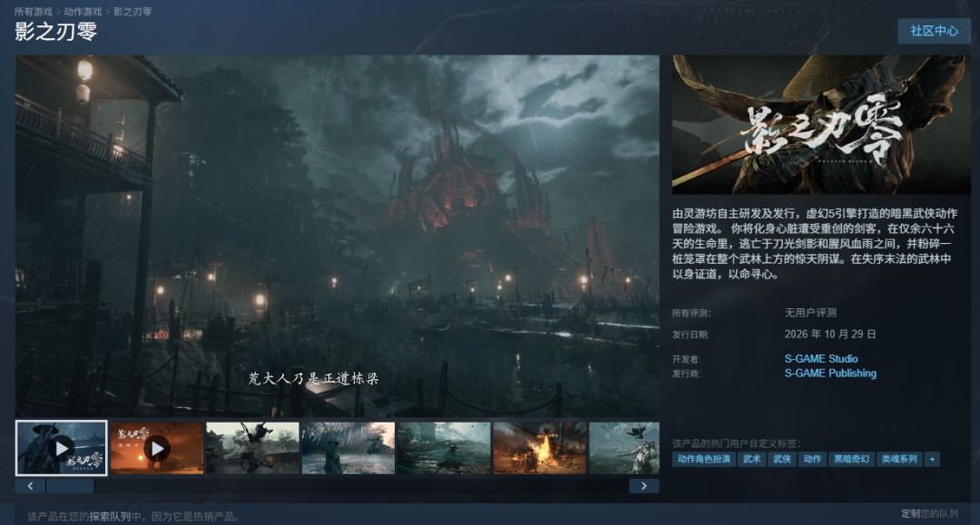The image size is (980, 525).
Task: Click the 所有评测 label
Action: point(691,314)
